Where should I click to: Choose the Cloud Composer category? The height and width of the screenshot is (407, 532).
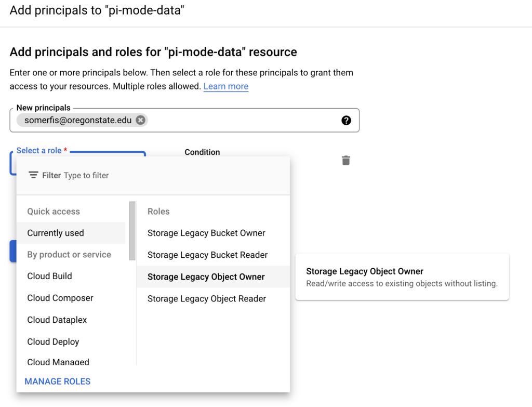point(71,298)
